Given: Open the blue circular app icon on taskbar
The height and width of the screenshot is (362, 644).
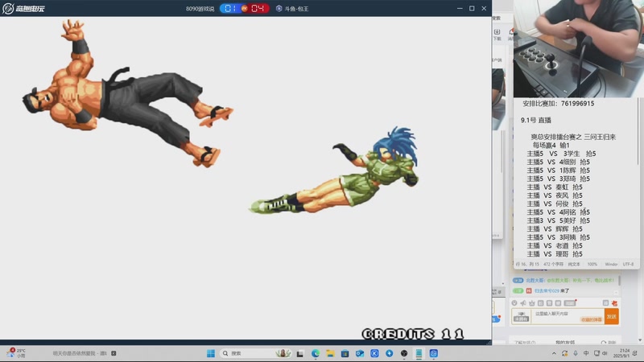Looking at the screenshot, I should [390, 353].
